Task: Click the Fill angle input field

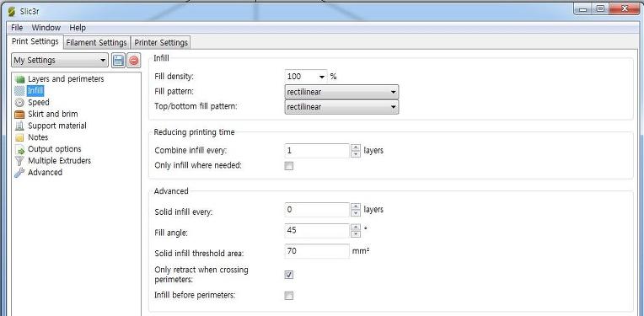Action: click(317, 231)
